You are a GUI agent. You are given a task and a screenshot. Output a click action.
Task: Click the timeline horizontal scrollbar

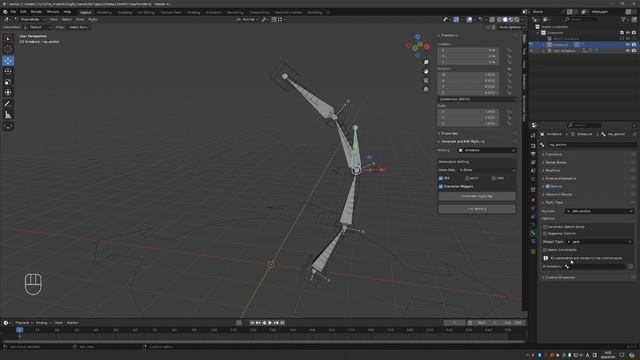263,341
